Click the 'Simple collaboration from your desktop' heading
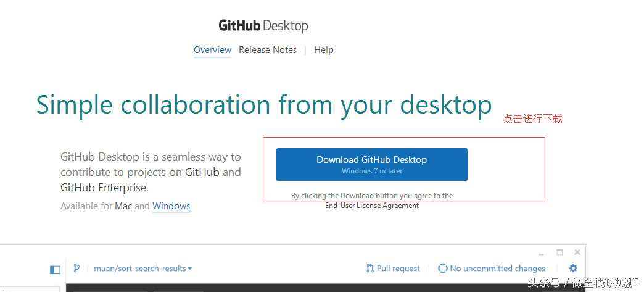The height and width of the screenshot is (292, 644). click(264, 104)
